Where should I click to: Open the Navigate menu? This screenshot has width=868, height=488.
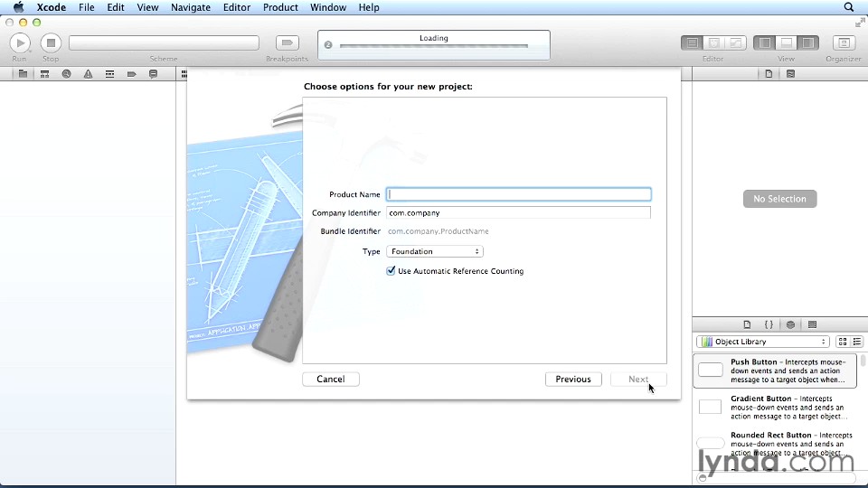coord(191,7)
